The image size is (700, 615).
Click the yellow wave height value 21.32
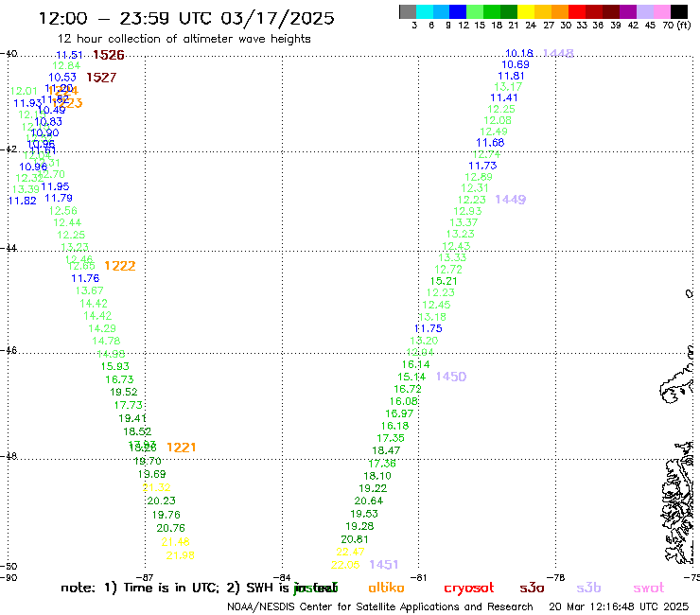(156, 487)
